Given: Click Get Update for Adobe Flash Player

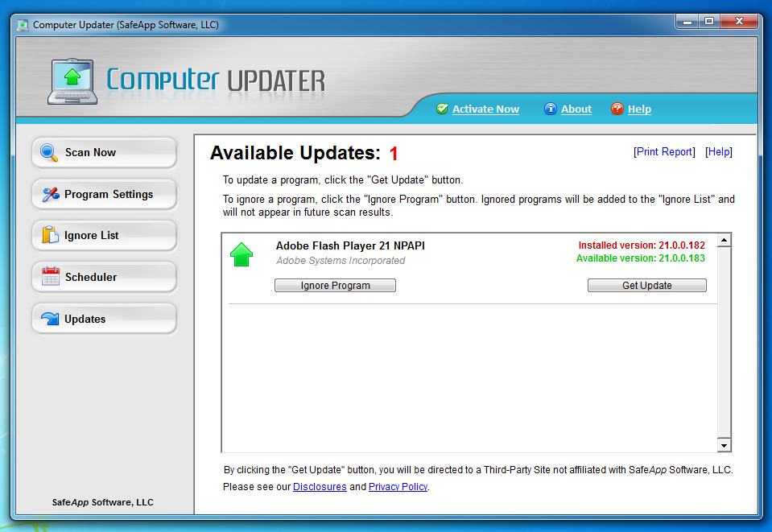Looking at the screenshot, I should [x=647, y=286].
